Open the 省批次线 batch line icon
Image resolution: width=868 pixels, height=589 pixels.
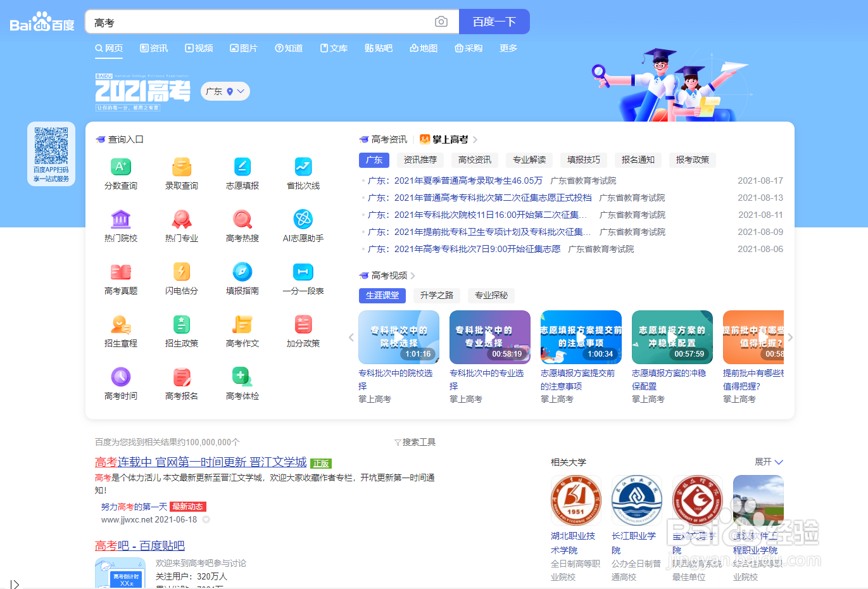pos(303,167)
